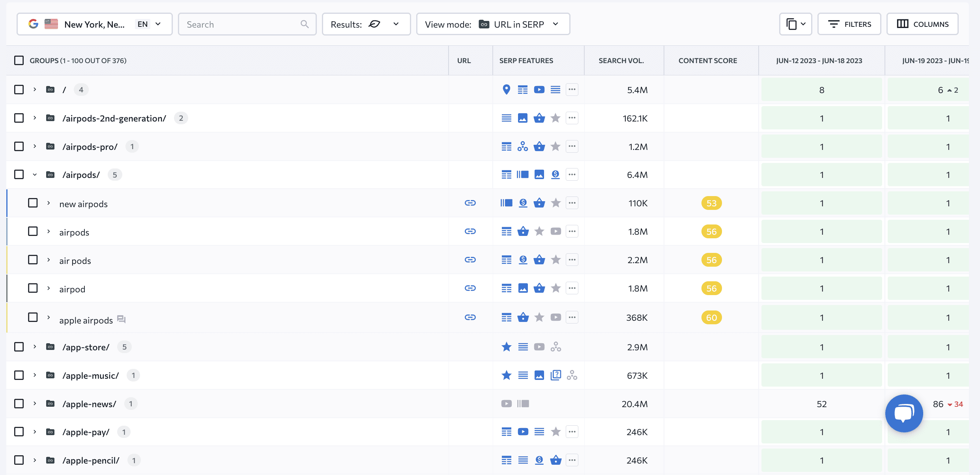Viewport: 980px width, 475px height.
Task: Click the knowledge panel icon in /apple-music/ row
Action: click(556, 375)
